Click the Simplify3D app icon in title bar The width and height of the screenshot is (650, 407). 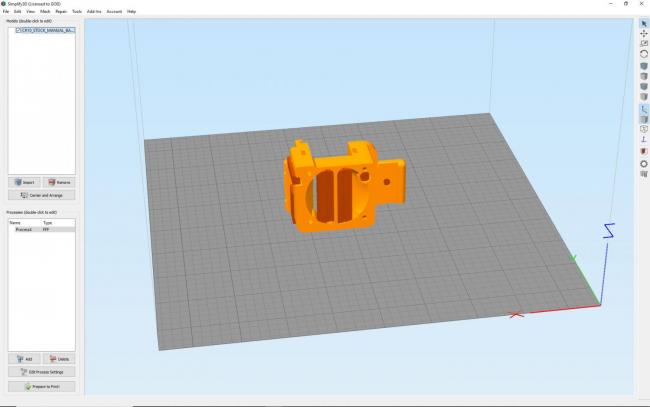(4, 4)
